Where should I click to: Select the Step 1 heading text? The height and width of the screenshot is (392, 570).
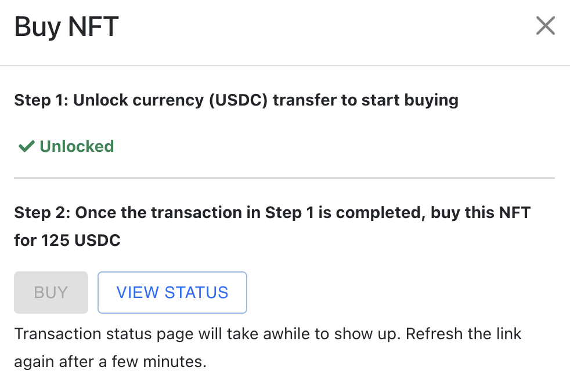(x=236, y=100)
